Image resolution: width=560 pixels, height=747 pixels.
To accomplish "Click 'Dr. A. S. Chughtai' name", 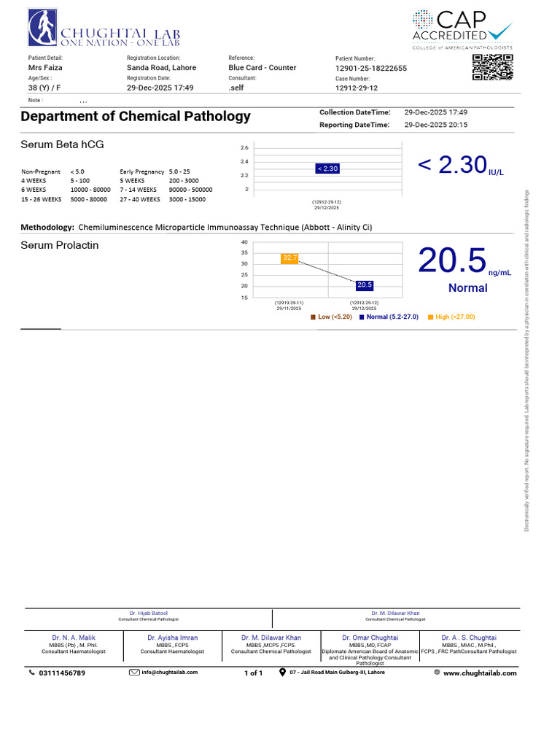I will pos(469,638).
